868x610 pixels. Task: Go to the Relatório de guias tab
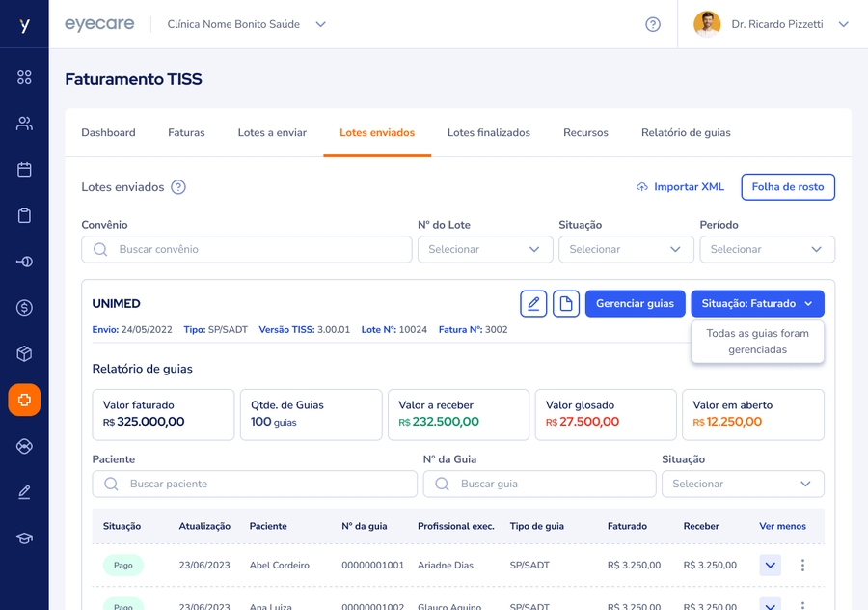686,133
